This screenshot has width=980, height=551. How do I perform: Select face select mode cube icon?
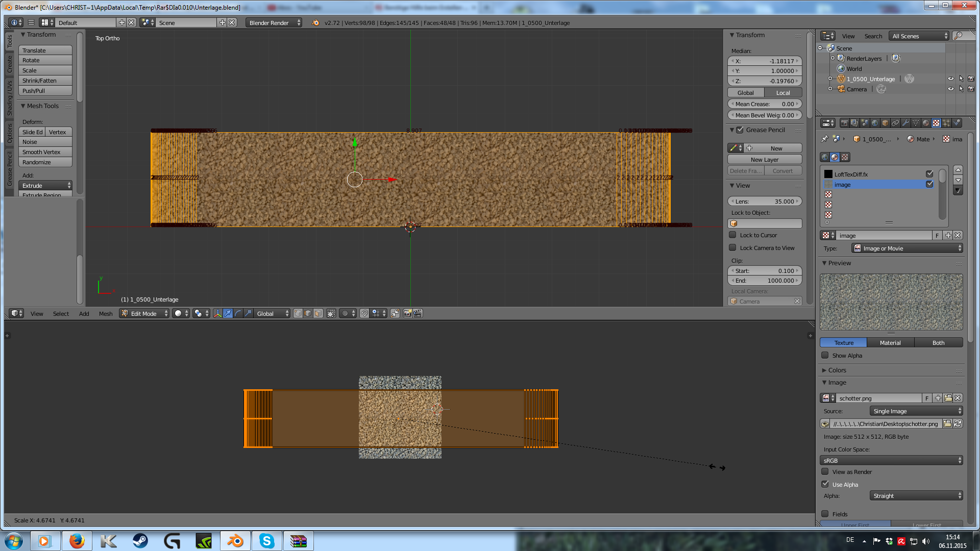tap(318, 313)
